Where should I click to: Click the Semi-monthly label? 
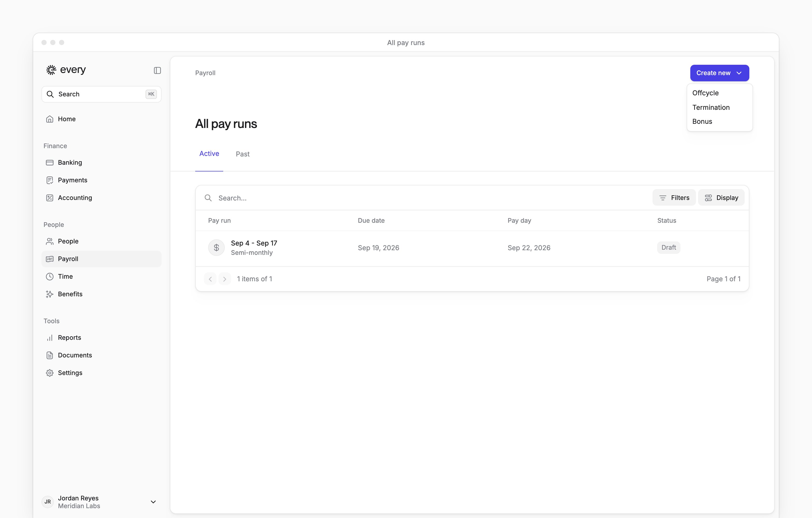(252, 253)
